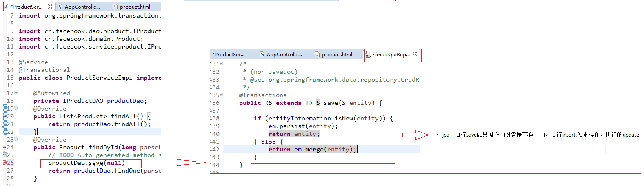Collapse the comment block fold at line 131
The width and height of the screenshot is (644, 186).
pos(222,64)
